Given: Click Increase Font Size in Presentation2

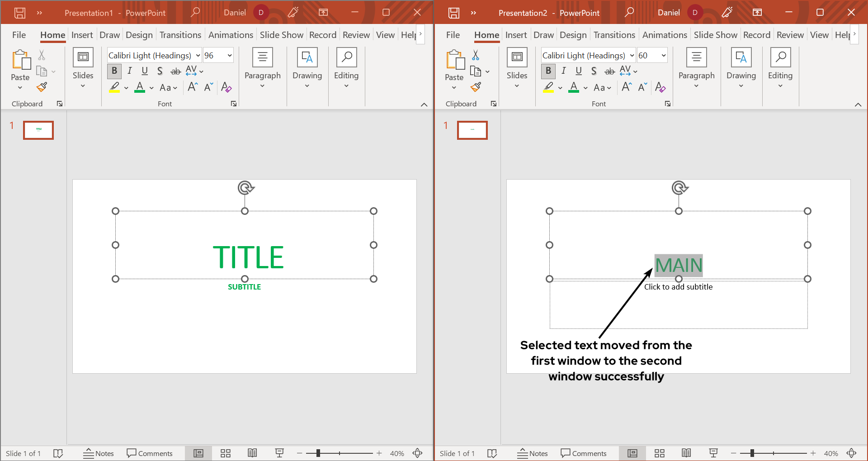Looking at the screenshot, I should 627,87.
